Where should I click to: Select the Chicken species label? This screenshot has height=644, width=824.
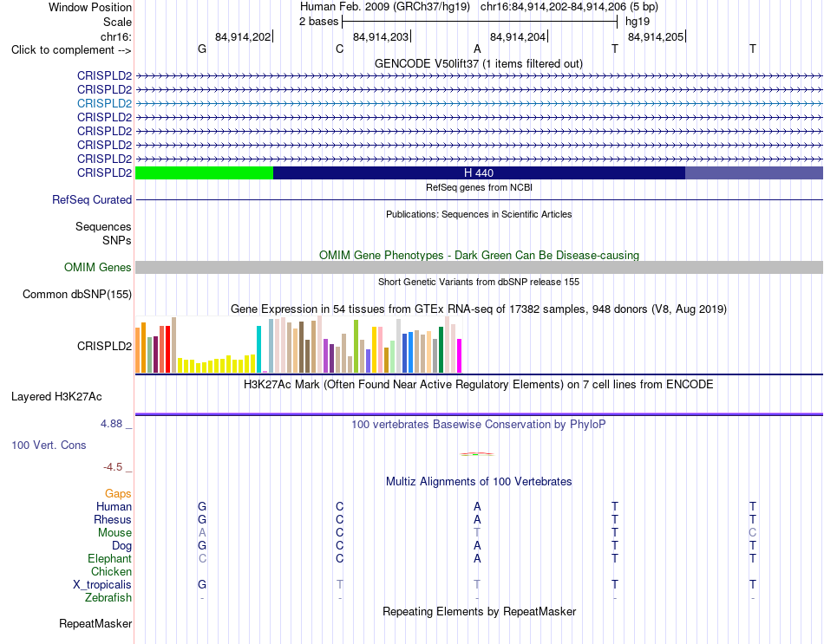(111, 571)
